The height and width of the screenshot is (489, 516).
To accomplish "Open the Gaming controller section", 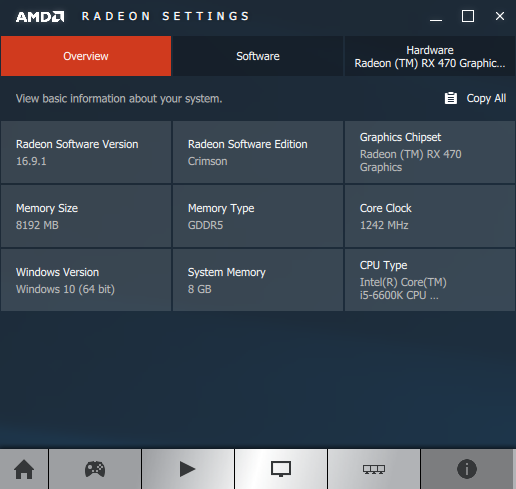I will pos(95,469).
